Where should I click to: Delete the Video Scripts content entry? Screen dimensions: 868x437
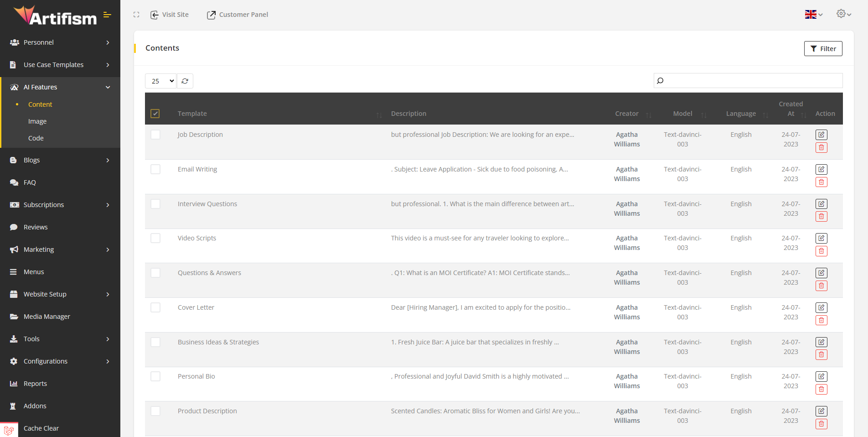click(x=821, y=251)
